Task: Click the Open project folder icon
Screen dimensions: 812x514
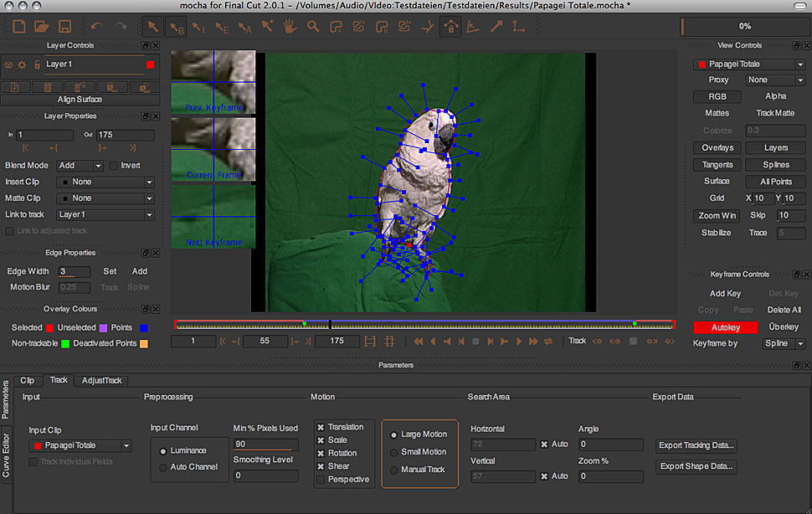Action: (42, 27)
